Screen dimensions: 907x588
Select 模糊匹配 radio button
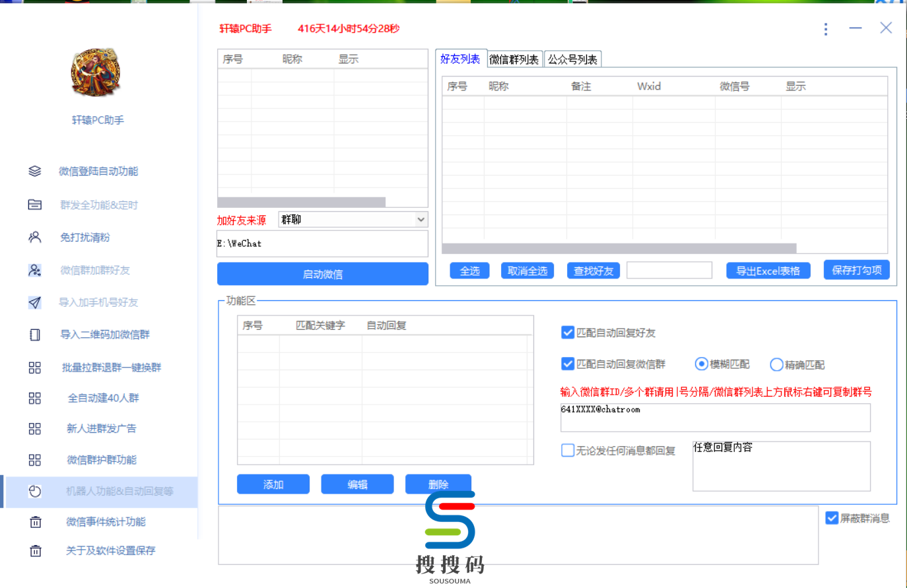click(x=702, y=364)
